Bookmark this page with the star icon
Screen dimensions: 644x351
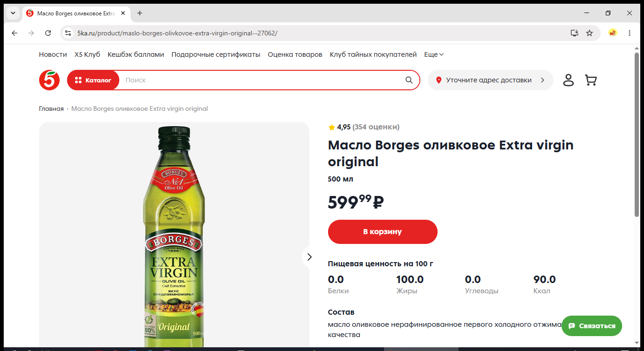tap(589, 33)
